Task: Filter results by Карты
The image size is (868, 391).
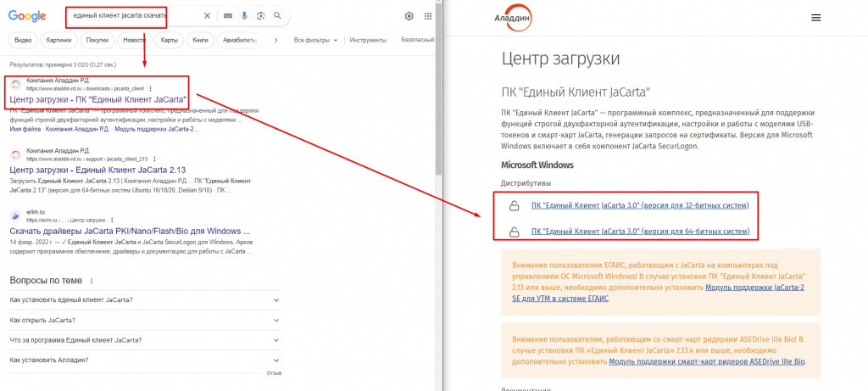Action: tap(170, 41)
